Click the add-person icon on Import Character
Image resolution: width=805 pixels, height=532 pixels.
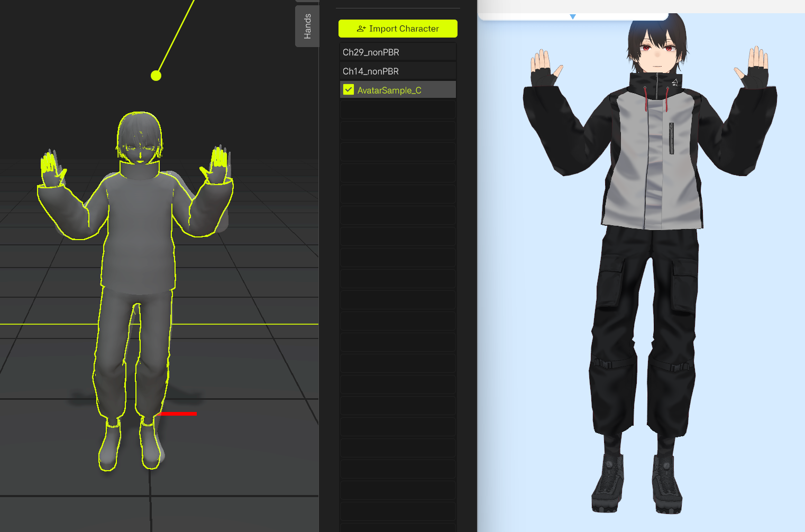361,29
